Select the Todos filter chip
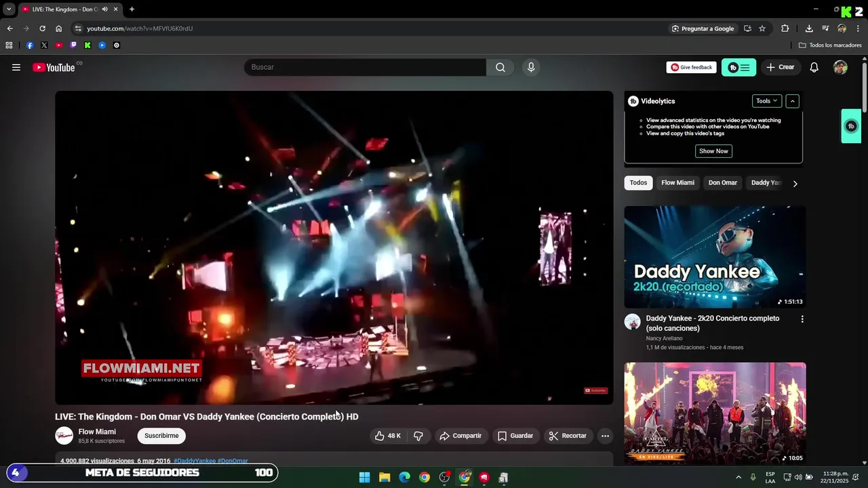 pos(638,183)
